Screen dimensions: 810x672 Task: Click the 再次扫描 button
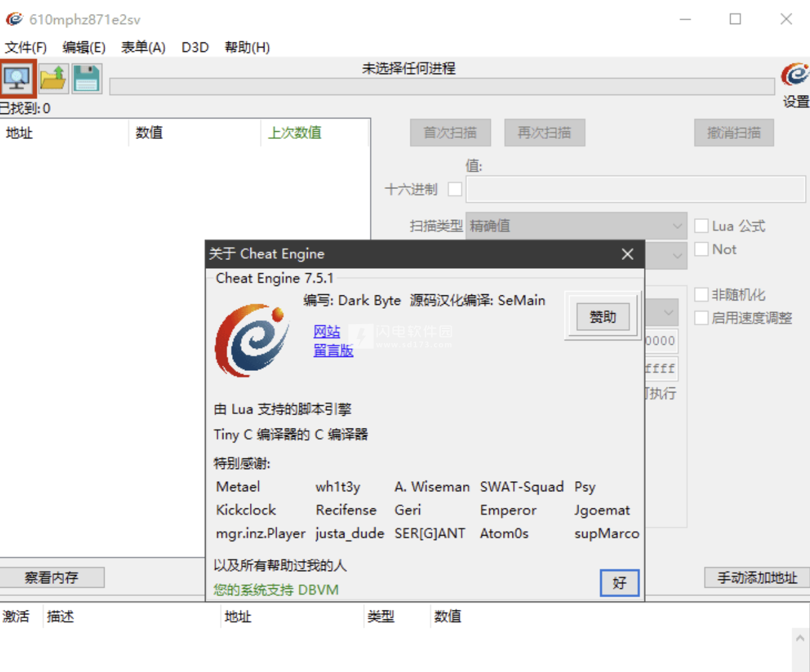click(544, 132)
